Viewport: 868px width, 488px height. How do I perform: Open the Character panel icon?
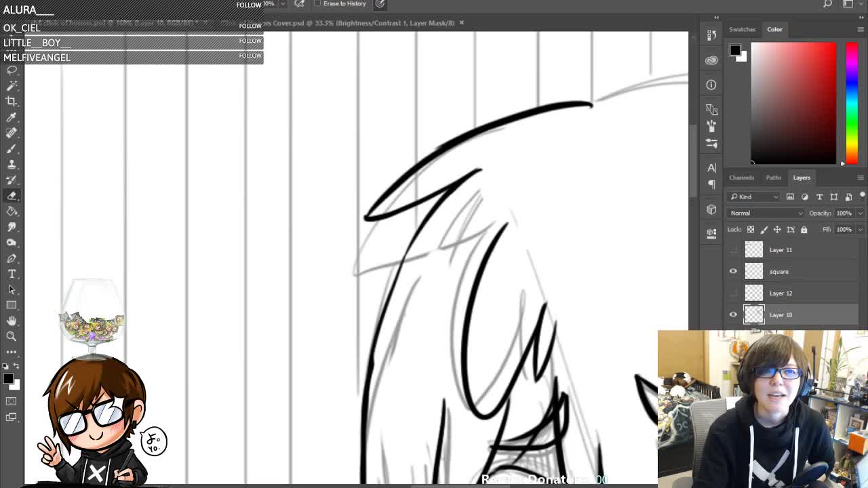click(x=711, y=167)
